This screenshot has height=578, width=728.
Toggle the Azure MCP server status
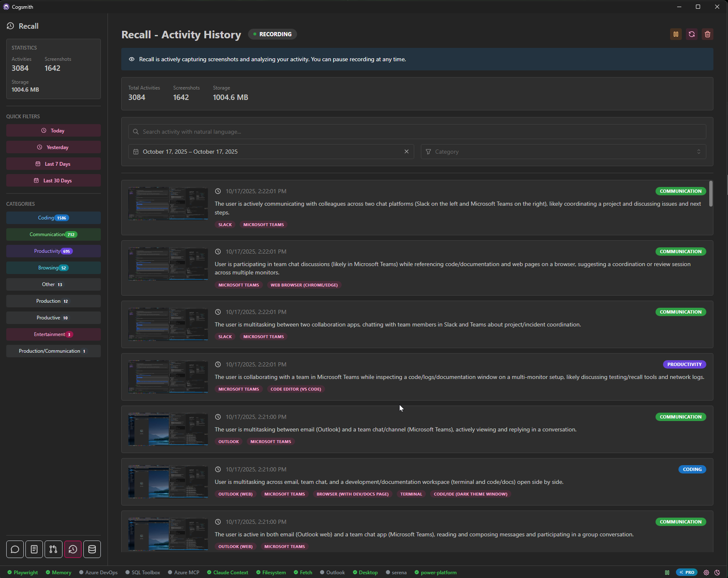(x=183, y=572)
